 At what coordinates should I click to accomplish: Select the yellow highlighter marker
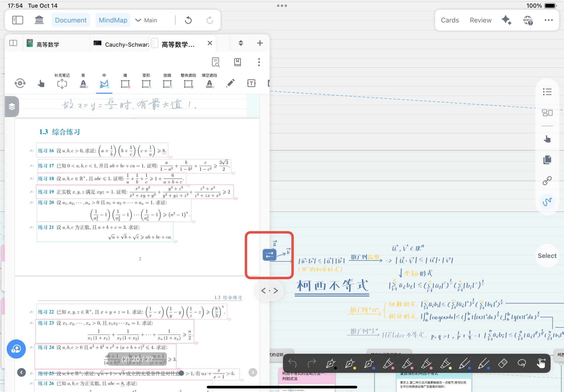click(x=445, y=363)
